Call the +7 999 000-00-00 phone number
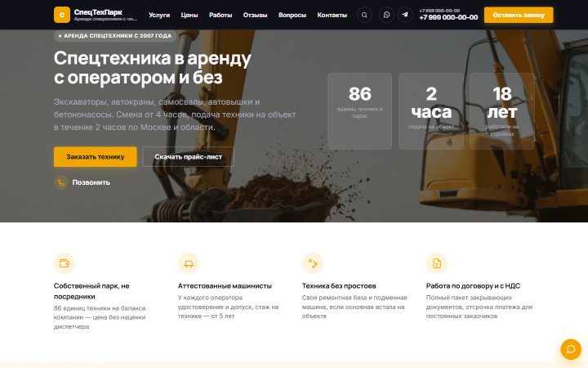588x368 pixels. click(448, 17)
